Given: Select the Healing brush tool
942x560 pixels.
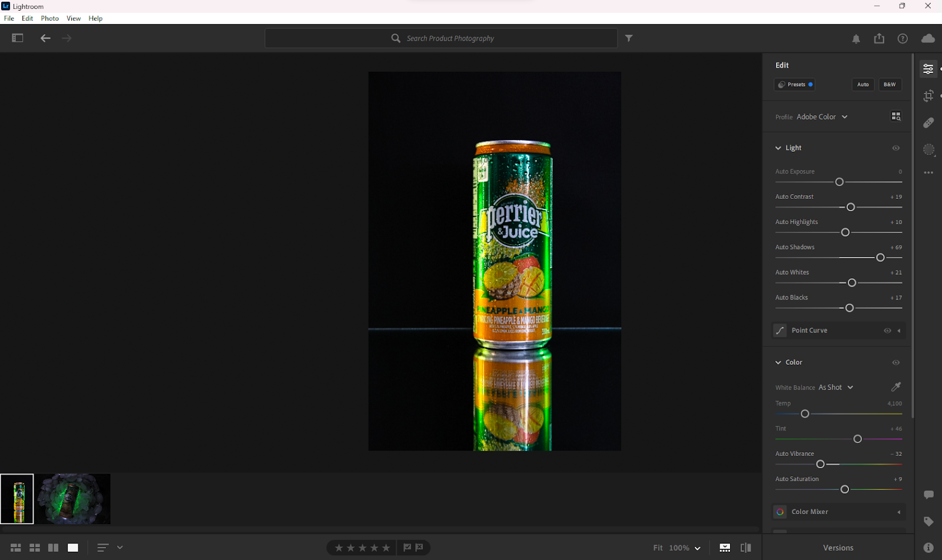Looking at the screenshot, I should (x=928, y=122).
